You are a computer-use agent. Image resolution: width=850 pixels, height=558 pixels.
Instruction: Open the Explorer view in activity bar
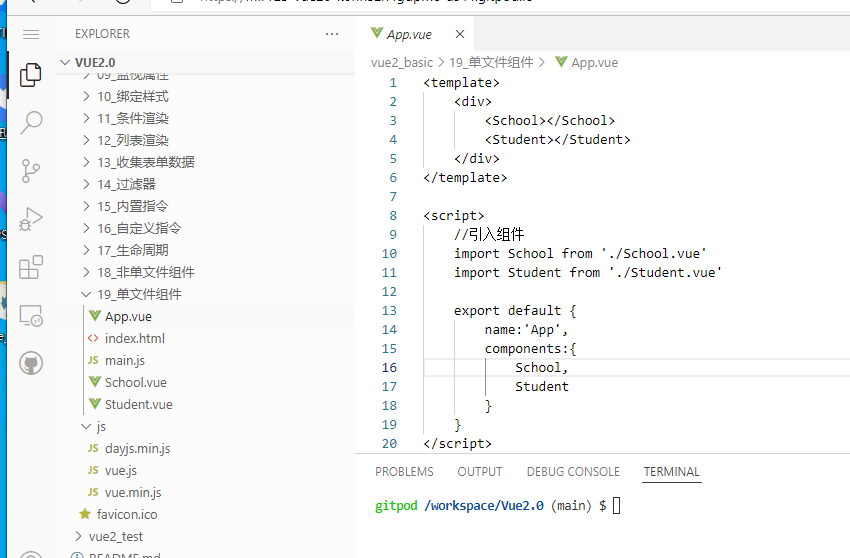coord(31,75)
